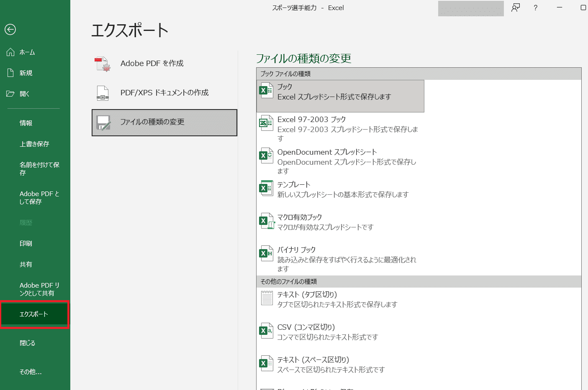This screenshot has height=390, width=588.
Task: Click the change file type floppy icon
Action: click(103, 122)
